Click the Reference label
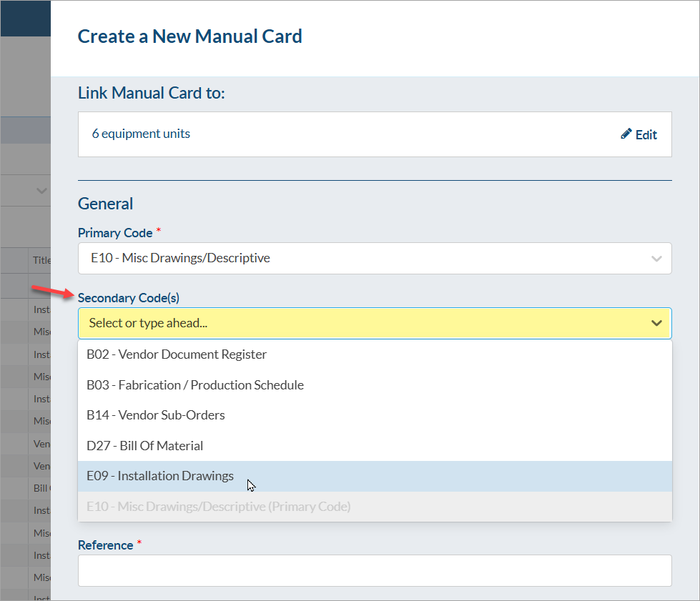 (x=105, y=545)
